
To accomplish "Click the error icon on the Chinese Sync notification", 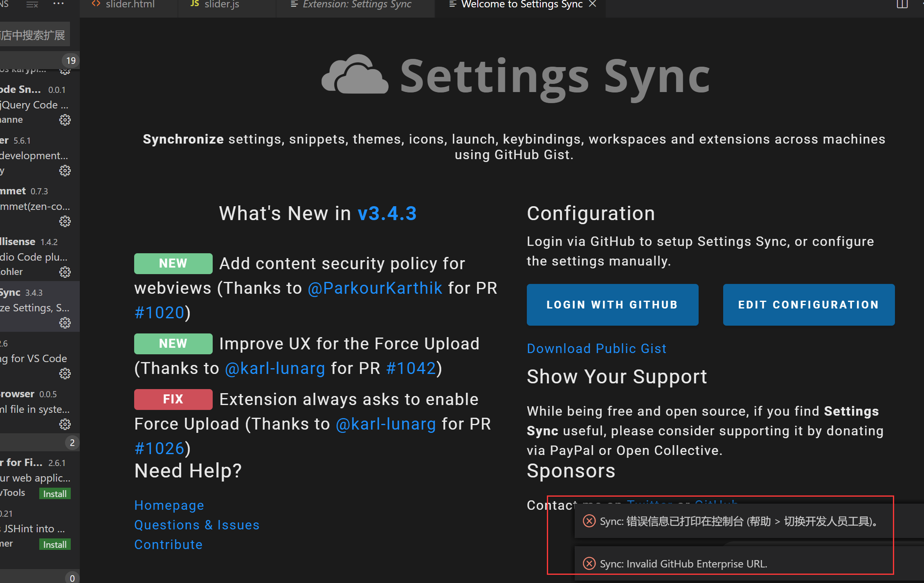I will tap(589, 521).
